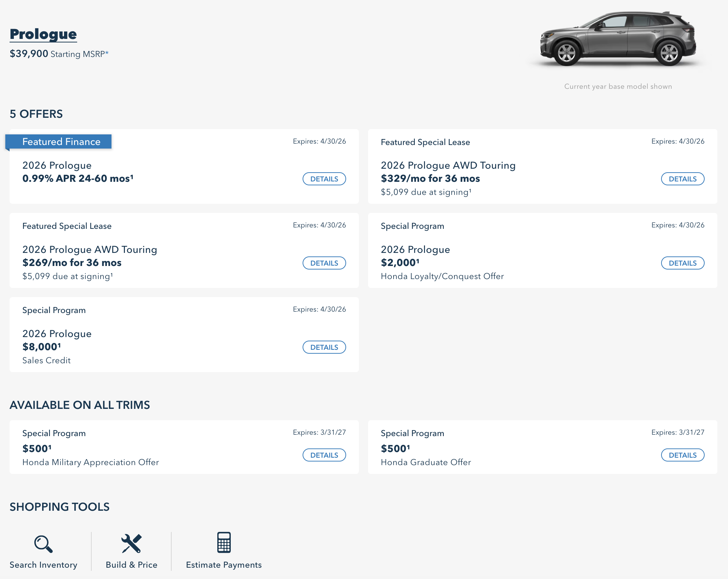Image resolution: width=728 pixels, height=579 pixels.
Task: Click the Featured Finance ribbon banner
Action: point(61,142)
